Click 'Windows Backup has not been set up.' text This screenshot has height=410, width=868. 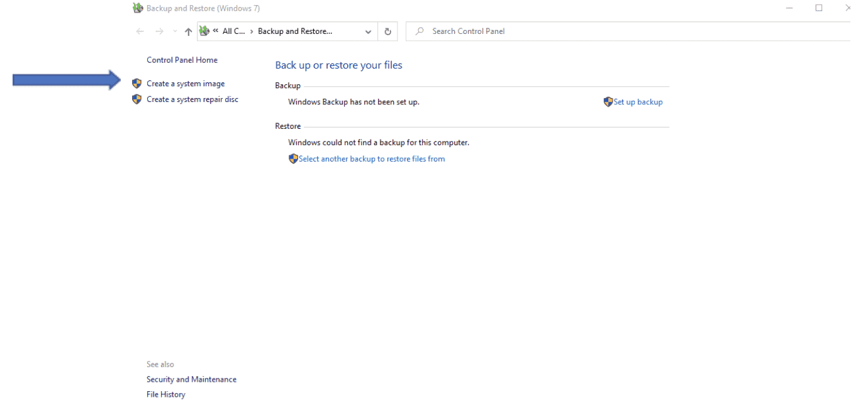[x=353, y=102]
